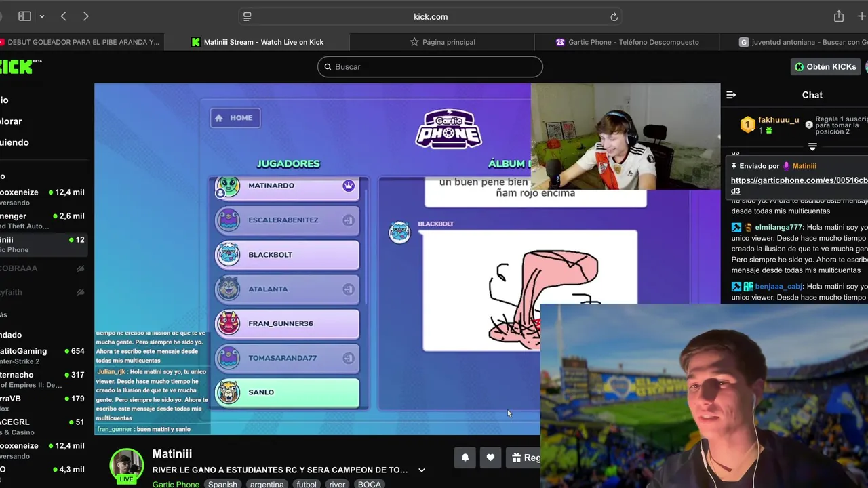This screenshot has width=868, height=488.
Task: Click the Matiniii name in pinned message
Action: (x=804, y=166)
